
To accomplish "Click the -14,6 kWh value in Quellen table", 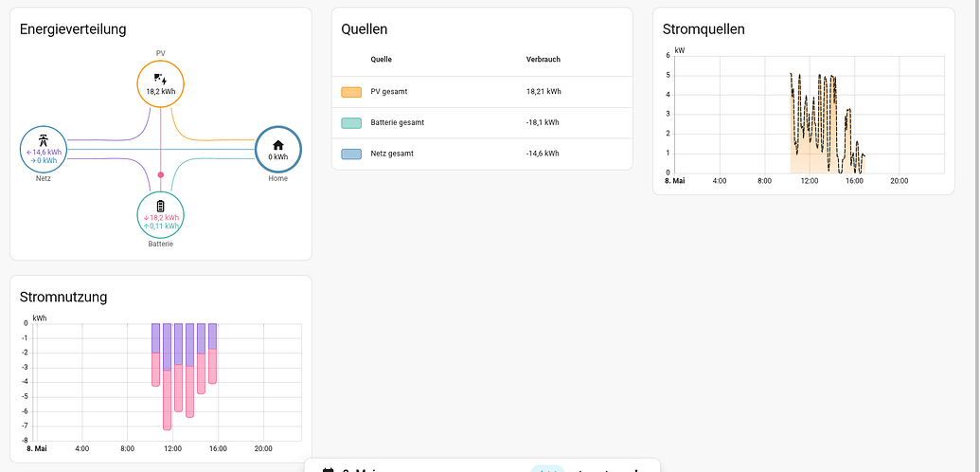I will tap(543, 154).
